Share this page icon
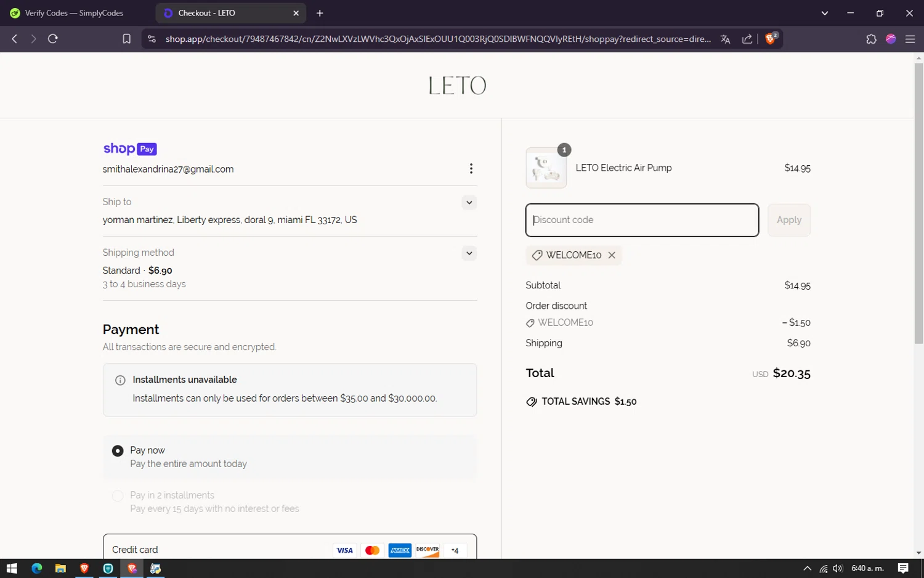Screen dimensions: 924x578 (747, 39)
